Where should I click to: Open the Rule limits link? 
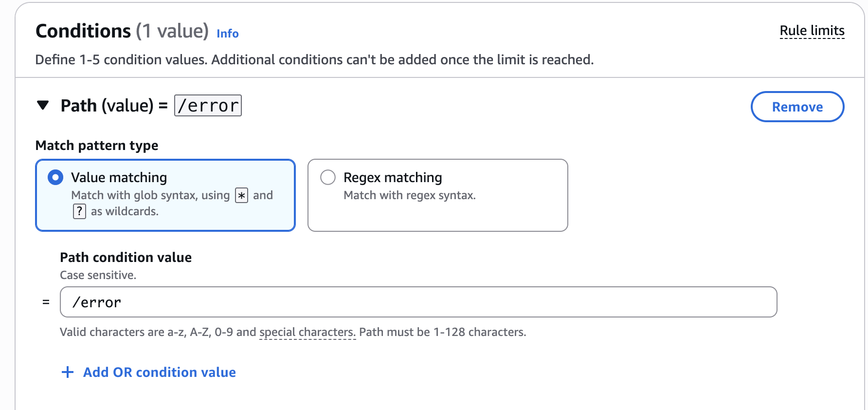pyautogui.click(x=812, y=31)
